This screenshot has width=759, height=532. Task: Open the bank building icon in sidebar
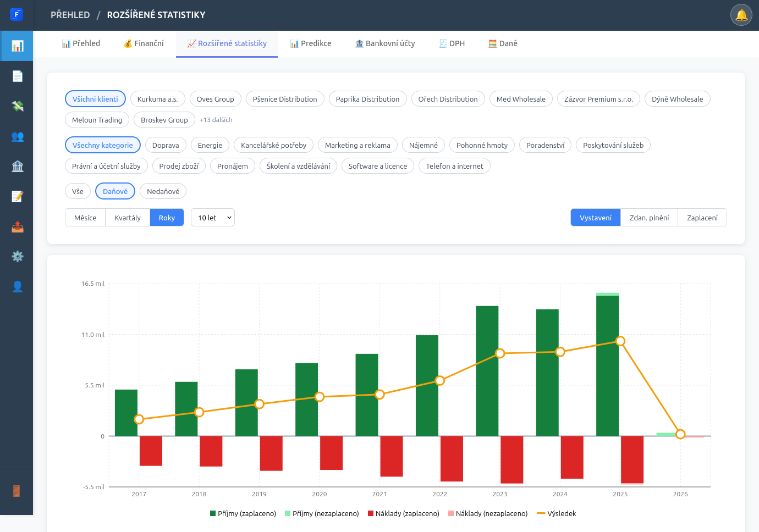click(17, 166)
